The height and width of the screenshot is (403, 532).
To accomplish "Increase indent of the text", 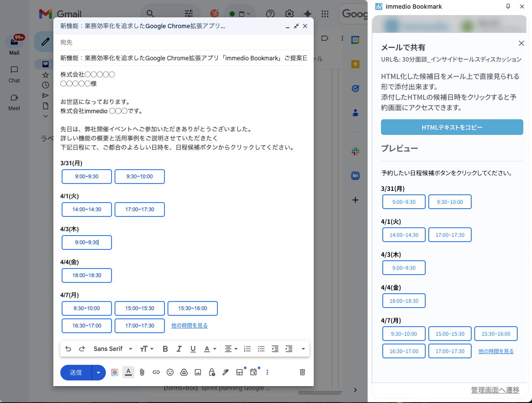I will pos(289,349).
